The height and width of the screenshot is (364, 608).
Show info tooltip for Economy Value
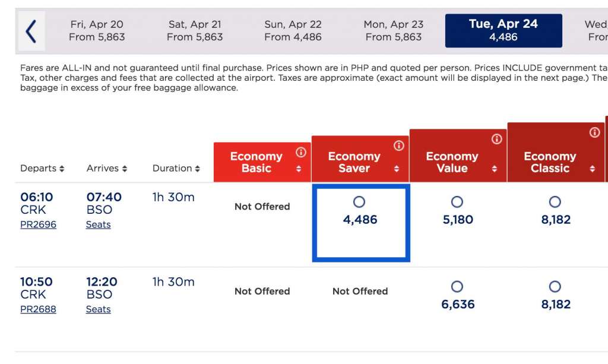(x=497, y=139)
